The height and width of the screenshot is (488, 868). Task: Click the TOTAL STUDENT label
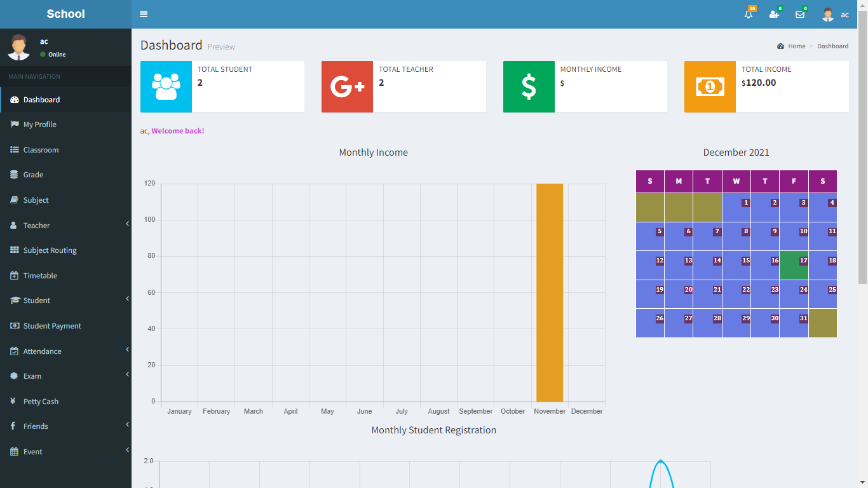(x=225, y=69)
